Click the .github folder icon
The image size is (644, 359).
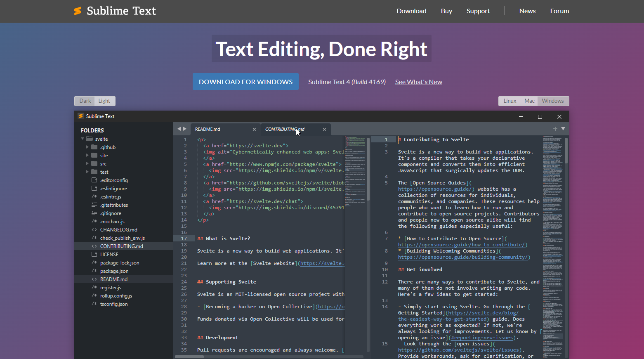(x=94, y=147)
